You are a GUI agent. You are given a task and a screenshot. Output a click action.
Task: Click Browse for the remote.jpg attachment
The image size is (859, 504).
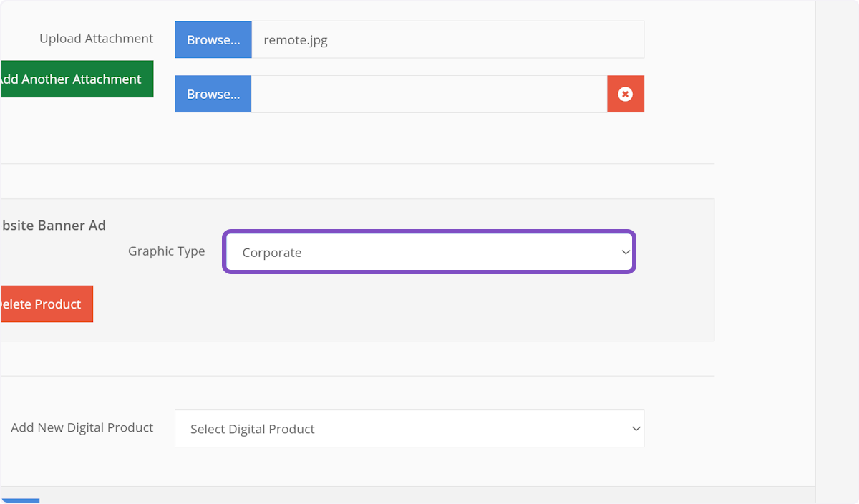[213, 39]
